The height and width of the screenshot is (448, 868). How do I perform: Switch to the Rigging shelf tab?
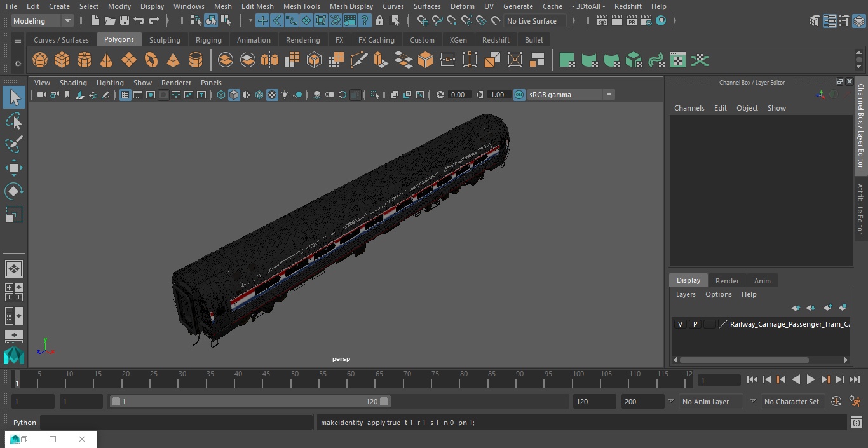click(x=208, y=40)
